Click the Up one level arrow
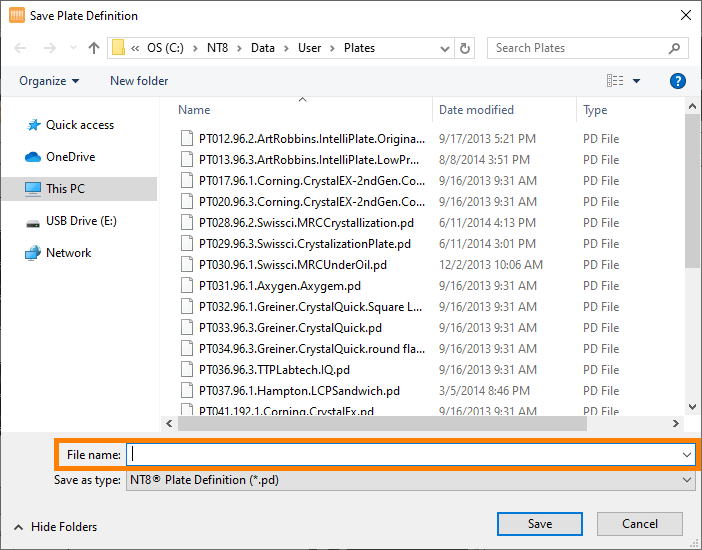Viewport: 702px width, 550px height. 94,48
